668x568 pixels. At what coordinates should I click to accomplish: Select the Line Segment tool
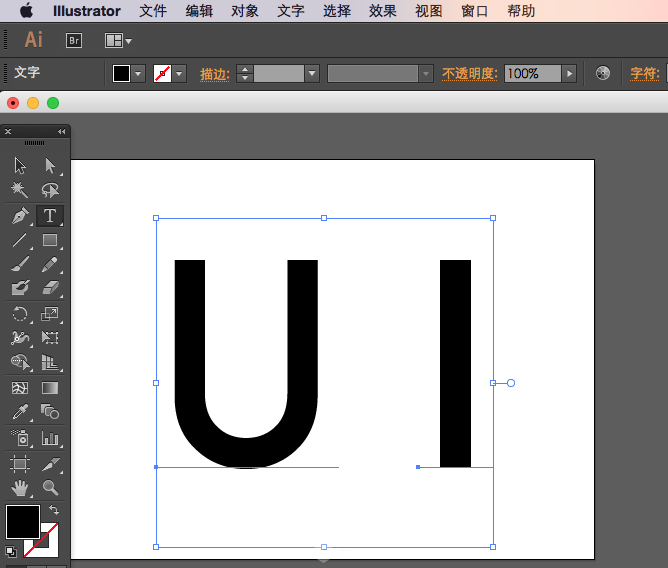(x=20, y=240)
